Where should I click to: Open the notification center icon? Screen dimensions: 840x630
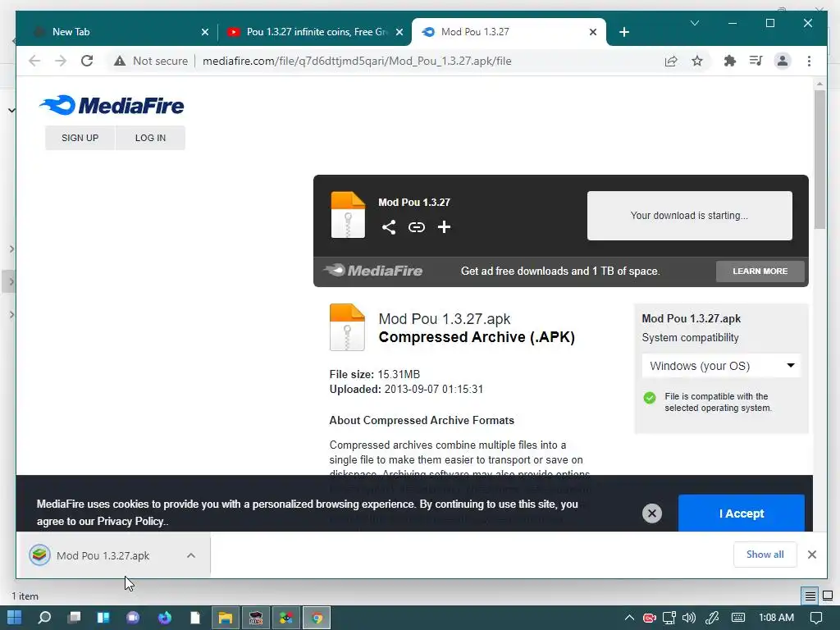click(816, 618)
